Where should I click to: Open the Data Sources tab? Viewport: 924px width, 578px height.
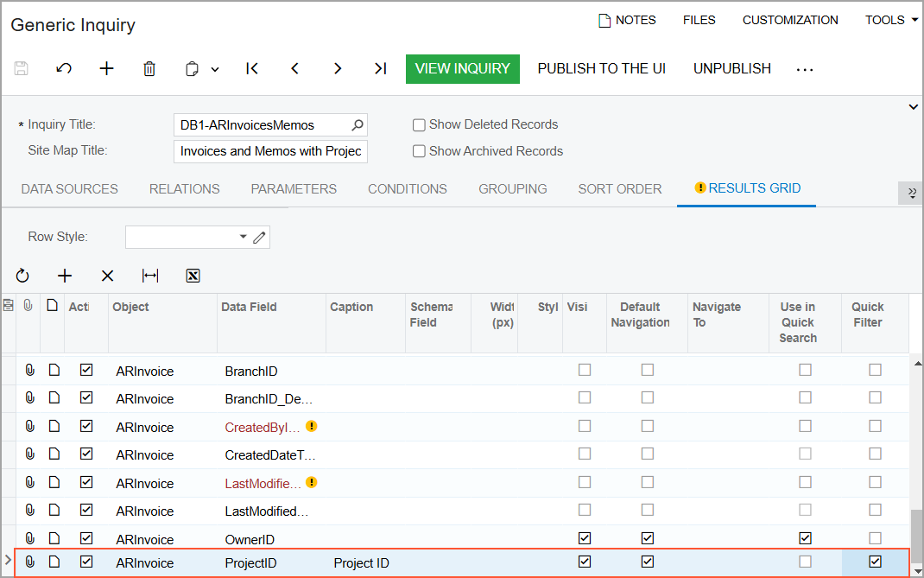click(x=69, y=188)
